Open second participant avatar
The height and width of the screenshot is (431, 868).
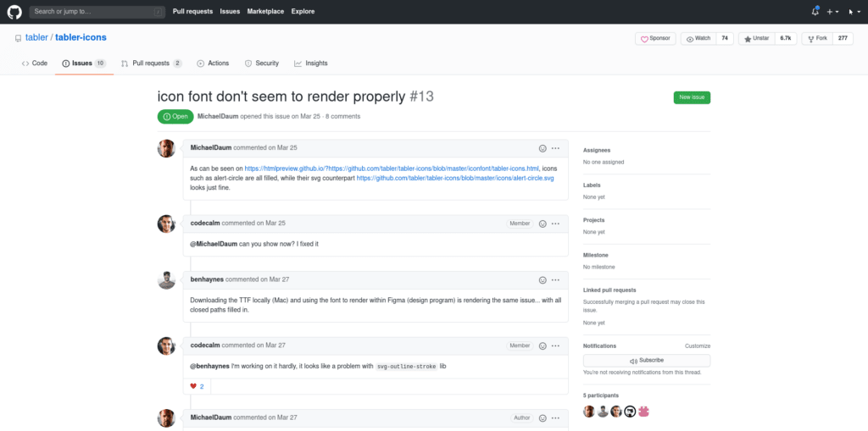pyautogui.click(x=603, y=411)
